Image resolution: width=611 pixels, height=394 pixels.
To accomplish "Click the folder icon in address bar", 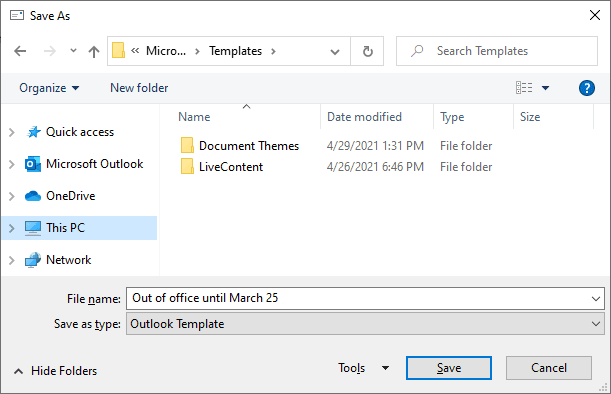I will 118,51.
